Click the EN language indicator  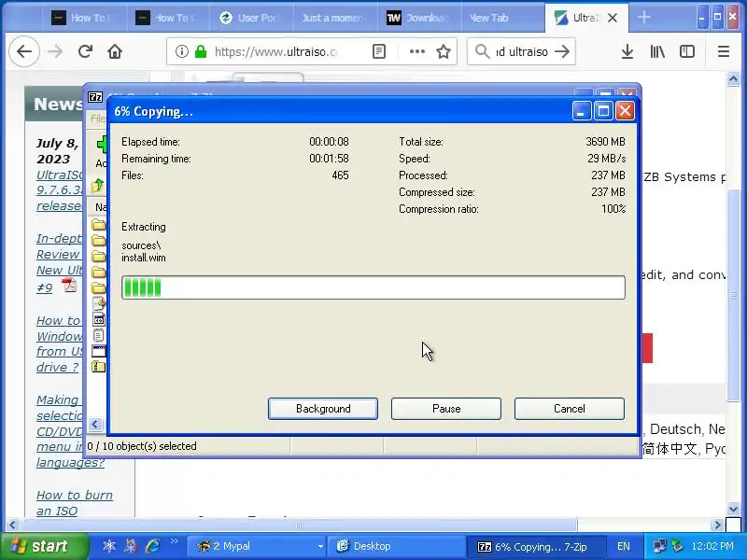pyautogui.click(x=624, y=546)
